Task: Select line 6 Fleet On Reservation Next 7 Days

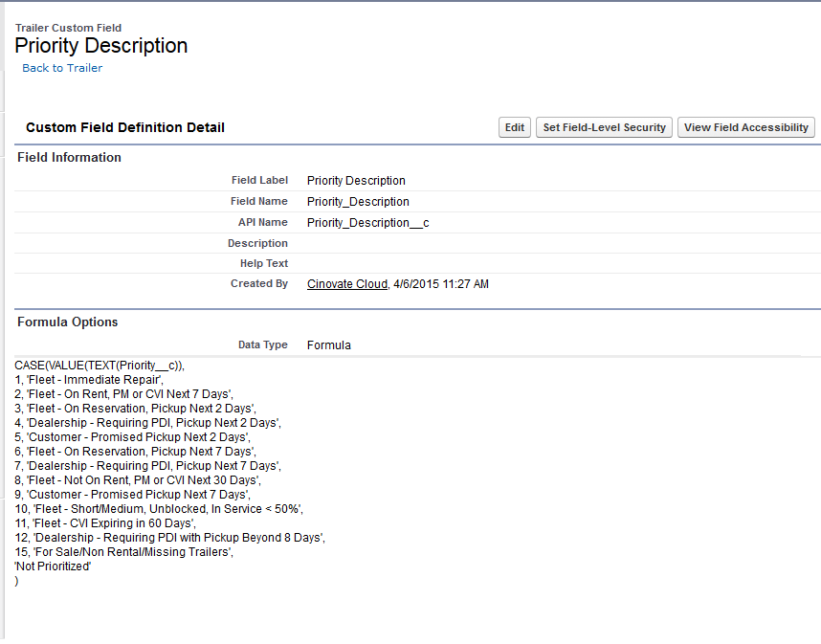Action: [136, 452]
